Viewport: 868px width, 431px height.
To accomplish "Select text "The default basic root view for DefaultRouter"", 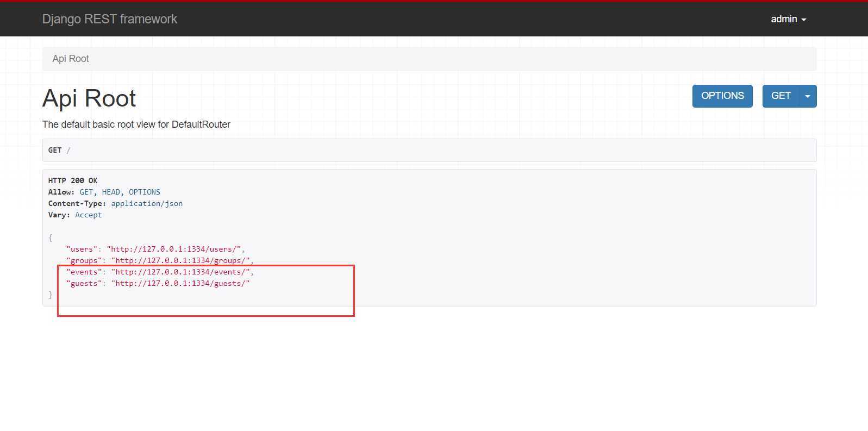I will (136, 124).
